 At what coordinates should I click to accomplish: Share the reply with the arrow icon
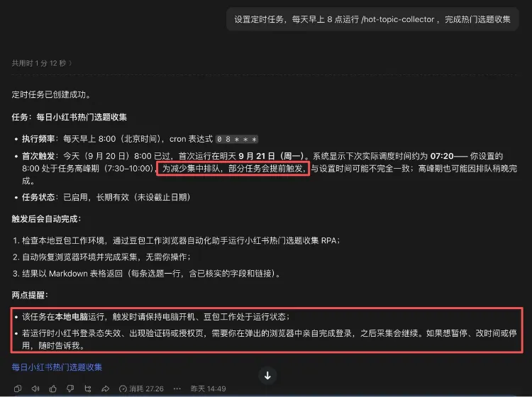(106, 388)
